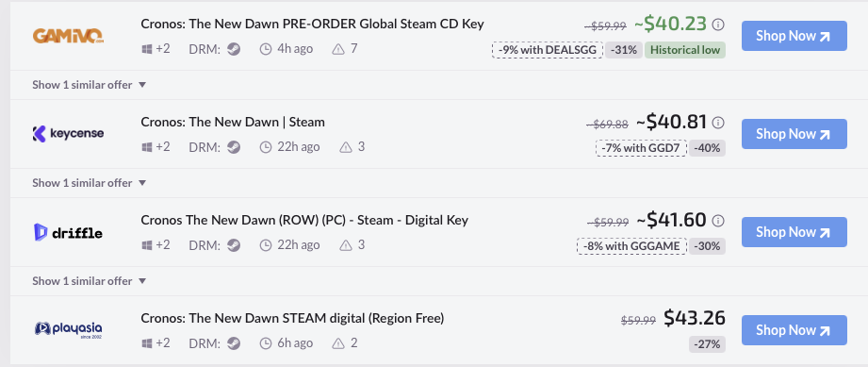Expand similar offer under the Driffle listing
This screenshot has width=868, height=367.
click(89, 281)
